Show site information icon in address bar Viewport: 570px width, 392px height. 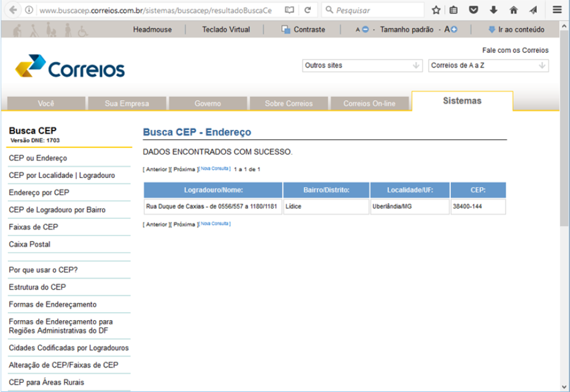tap(29, 10)
